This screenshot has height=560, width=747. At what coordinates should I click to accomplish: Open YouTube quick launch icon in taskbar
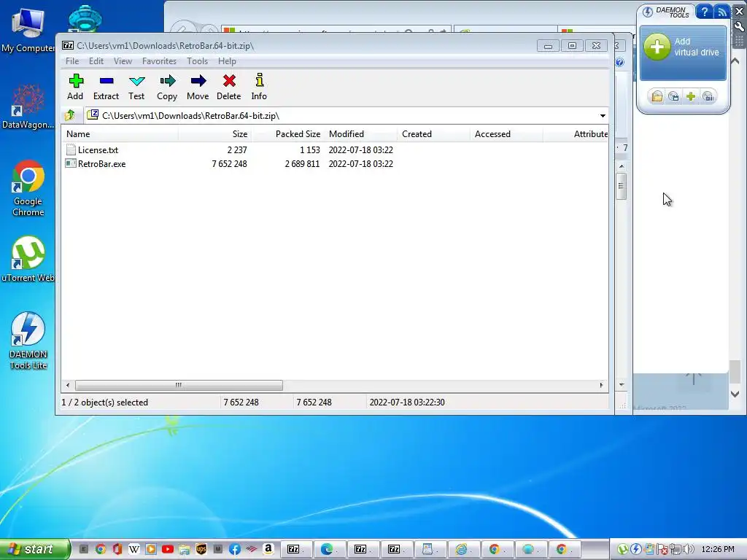(x=168, y=549)
